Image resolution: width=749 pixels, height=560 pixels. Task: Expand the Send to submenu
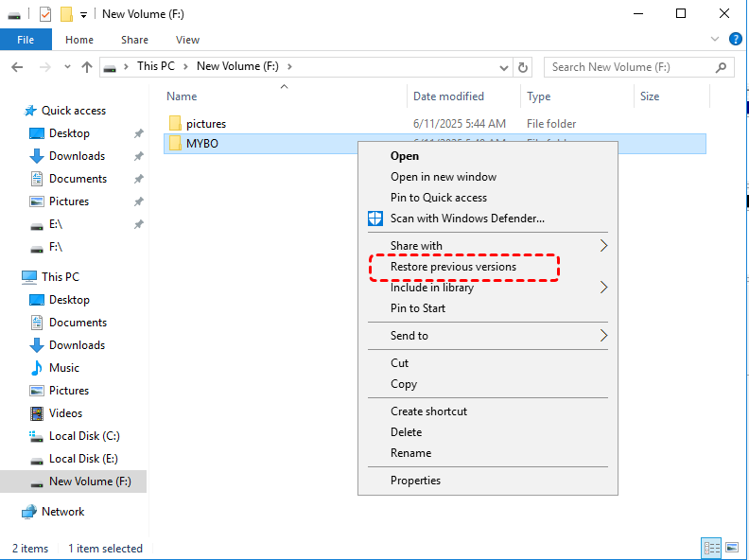click(603, 336)
